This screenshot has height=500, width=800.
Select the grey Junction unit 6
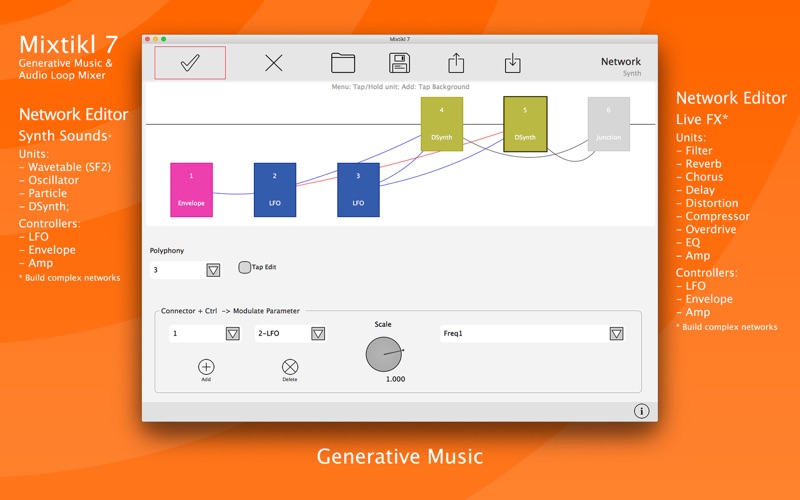tap(609, 124)
